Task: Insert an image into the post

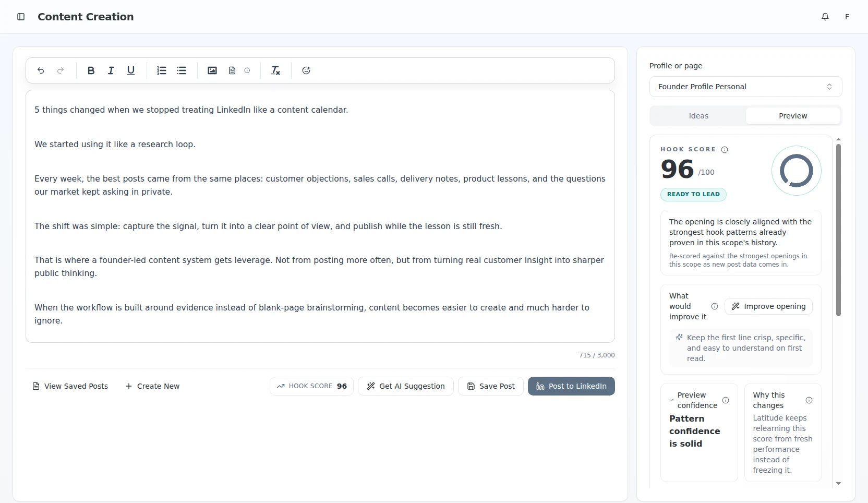Action: click(212, 70)
